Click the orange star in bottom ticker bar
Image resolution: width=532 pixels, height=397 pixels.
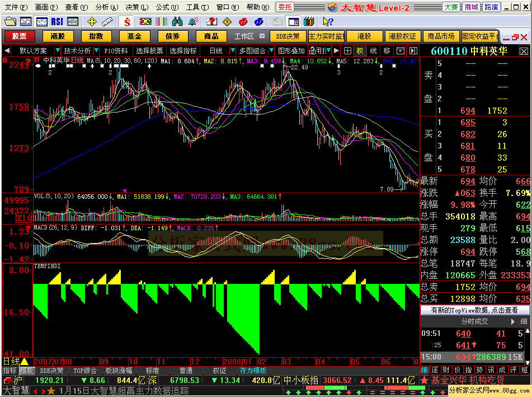click(51, 391)
